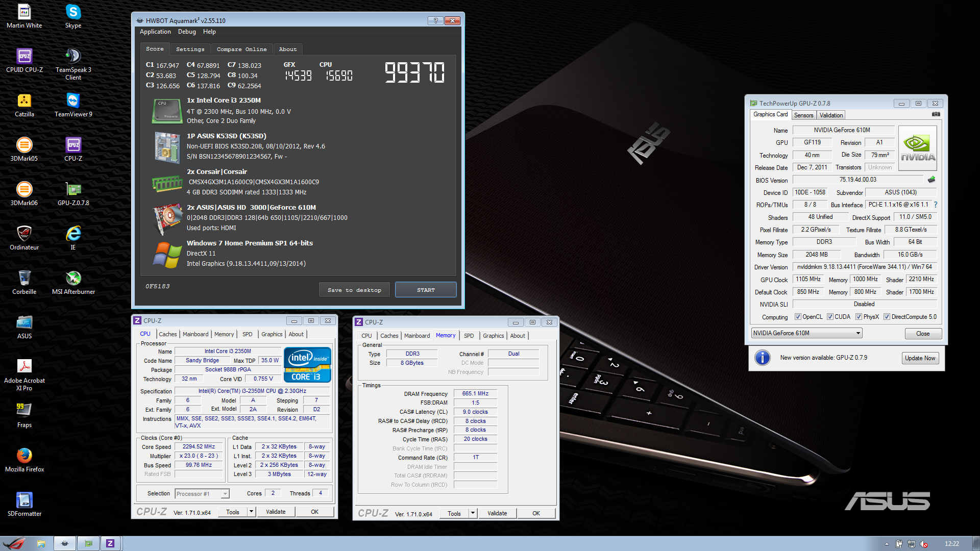Launch IE from the desktop

[x=73, y=238]
